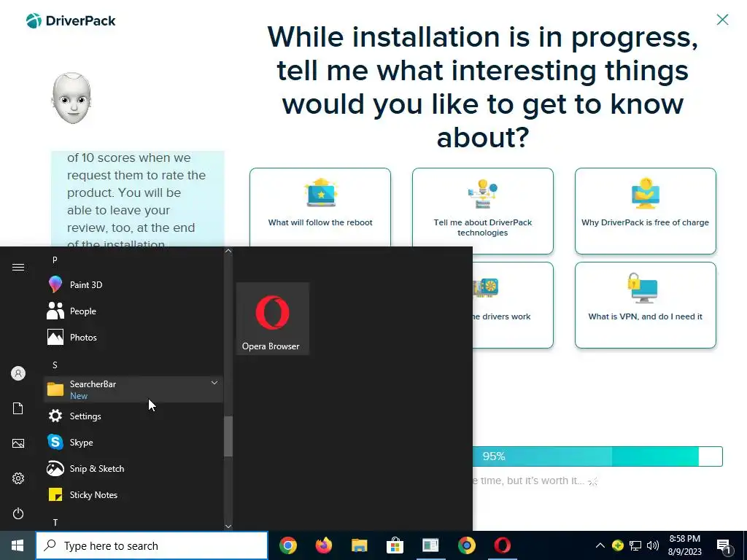The width and height of the screenshot is (747, 560).
Task: Open File Explorer from the taskbar
Action: coord(360,545)
